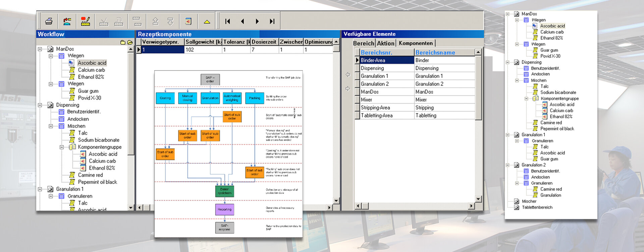Jump to the last record
Screen dimensions: 644x252
click(272, 22)
